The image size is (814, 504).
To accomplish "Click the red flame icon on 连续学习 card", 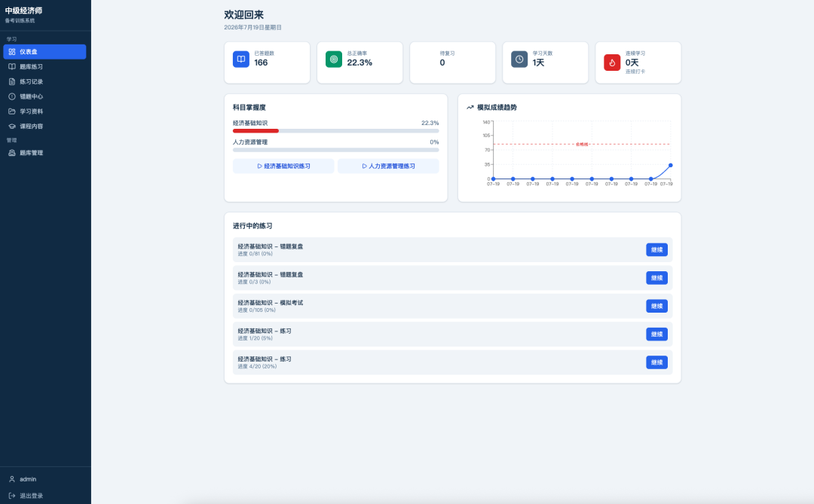I will tap(612, 63).
